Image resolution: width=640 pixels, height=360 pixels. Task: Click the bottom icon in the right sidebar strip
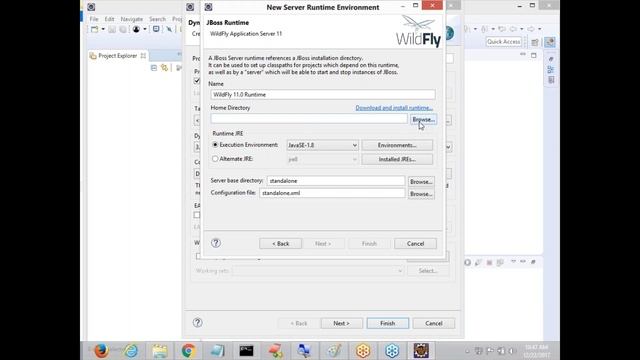(551, 80)
